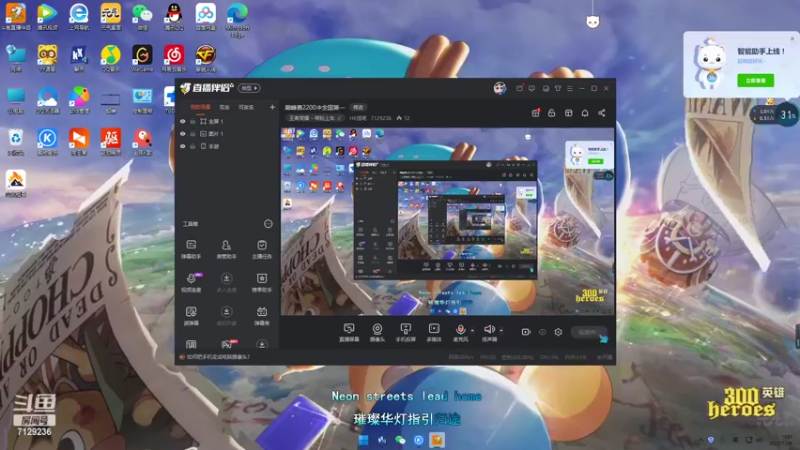Open the help link about phone as camera

(218, 357)
